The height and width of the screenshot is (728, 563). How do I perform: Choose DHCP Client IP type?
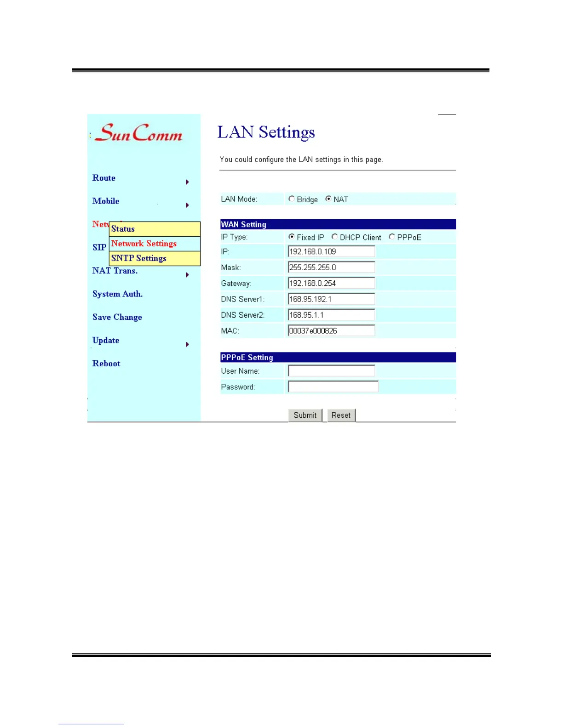click(335, 237)
